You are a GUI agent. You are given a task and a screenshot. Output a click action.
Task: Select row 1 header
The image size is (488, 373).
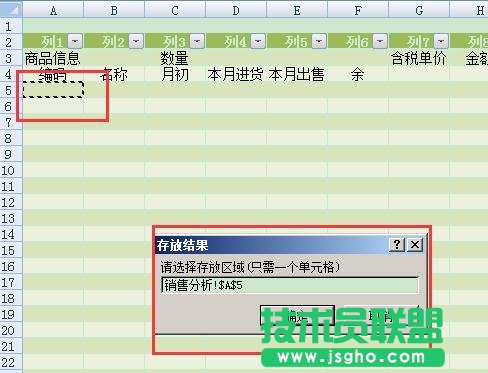point(11,26)
